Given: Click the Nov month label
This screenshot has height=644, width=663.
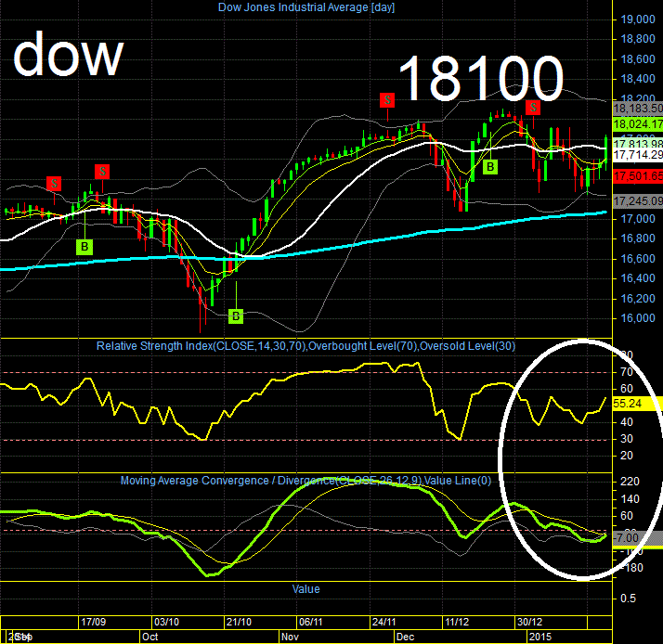Looking at the screenshot, I should [x=290, y=637].
